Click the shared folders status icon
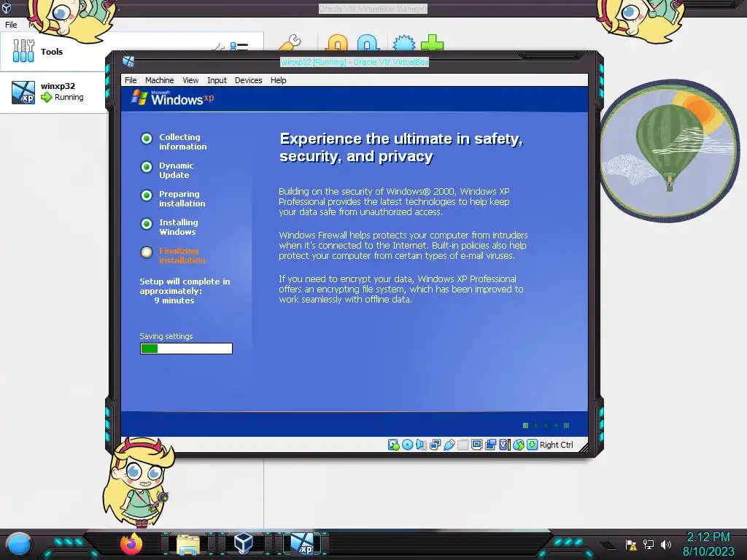The height and width of the screenshot is (560, 747). (462, 445)
